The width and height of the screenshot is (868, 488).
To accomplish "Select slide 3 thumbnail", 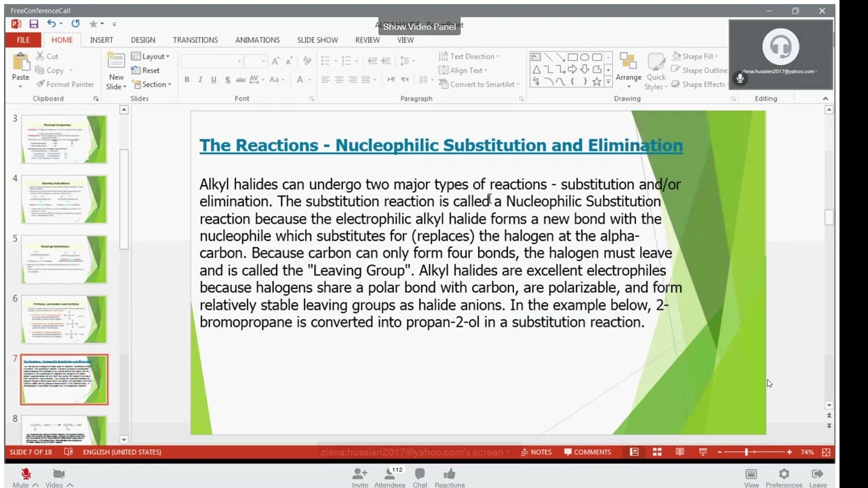I will coord(64,139).
